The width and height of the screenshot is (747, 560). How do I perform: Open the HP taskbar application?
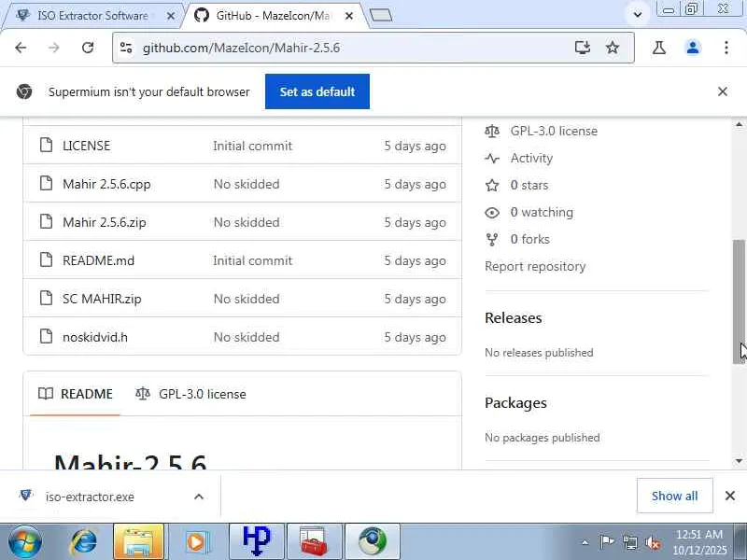[x=256, y=542]
